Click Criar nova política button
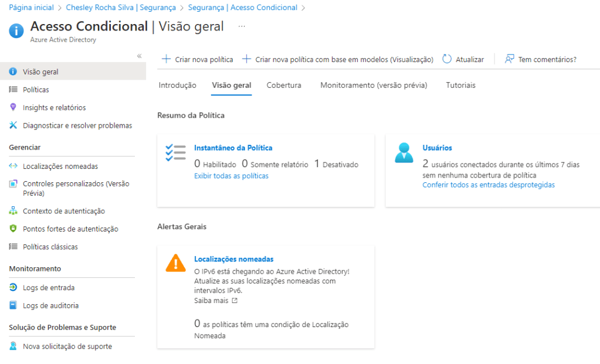 click(x=197, y=59)
